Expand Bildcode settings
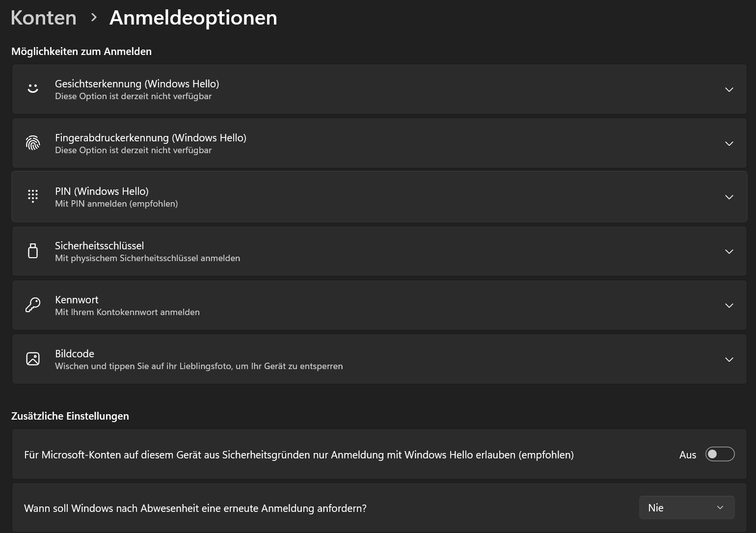Viewport: 756px width, 533px height. coord(729,359)
